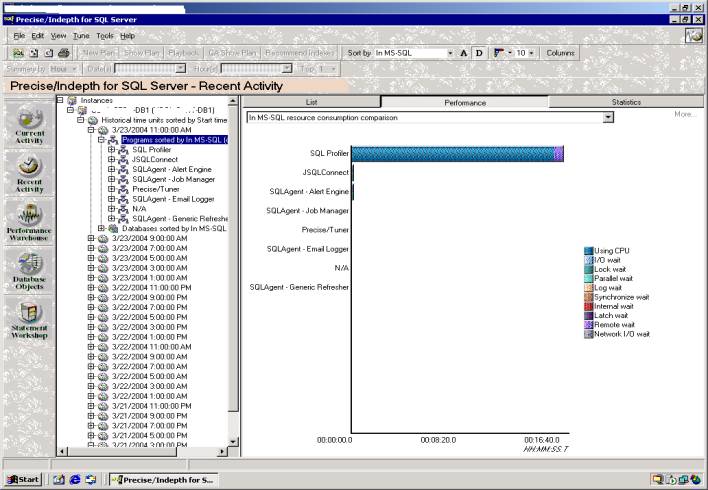Open the Sort by In MS-SQL dropdown
This screenshot has width=708, height=490.
click(450, 53)
